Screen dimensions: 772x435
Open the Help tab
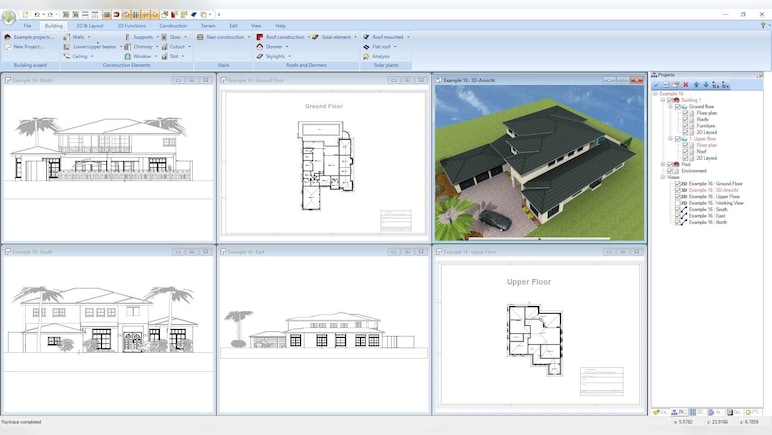[x=280, y=26]
